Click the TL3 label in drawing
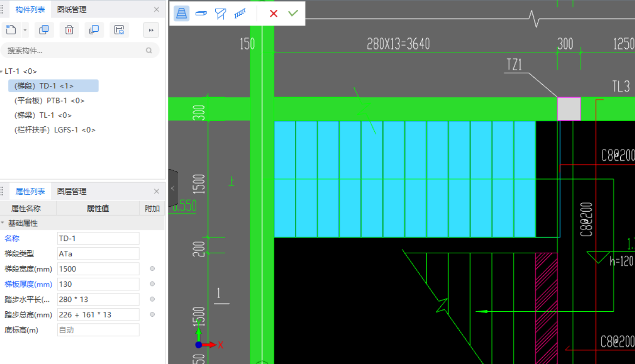This screenshot has width=635, height=364. point(621,87)
